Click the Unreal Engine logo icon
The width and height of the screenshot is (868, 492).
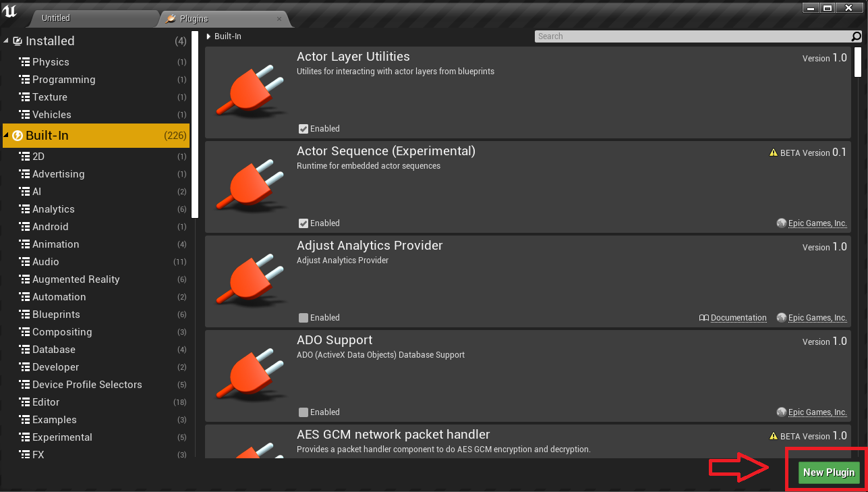pyautogui.click(x=9, y=11)
